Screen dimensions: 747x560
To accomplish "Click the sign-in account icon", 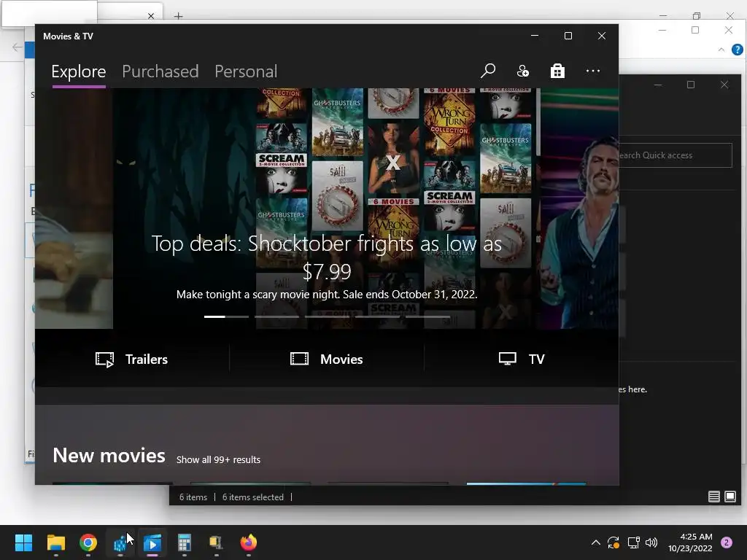I will click(522, 71).
